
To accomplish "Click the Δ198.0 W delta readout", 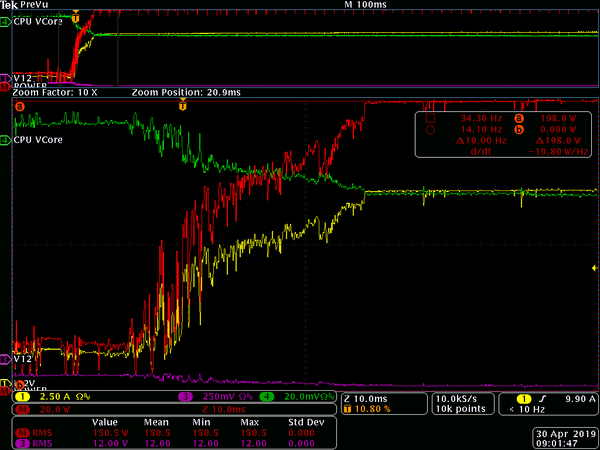I will click(558, 140).
